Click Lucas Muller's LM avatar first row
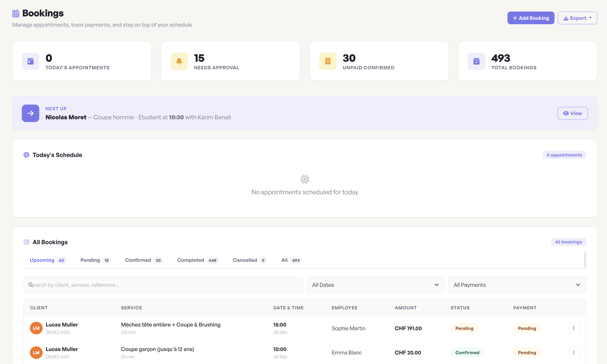The width and height of the screenshot is (607, 364). tap(36, 328)
